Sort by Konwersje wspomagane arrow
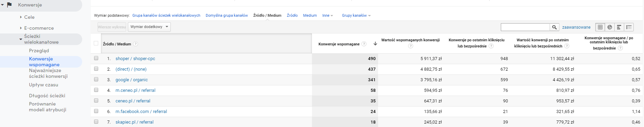Screen dimensions: 644x127 click(375, 44)
